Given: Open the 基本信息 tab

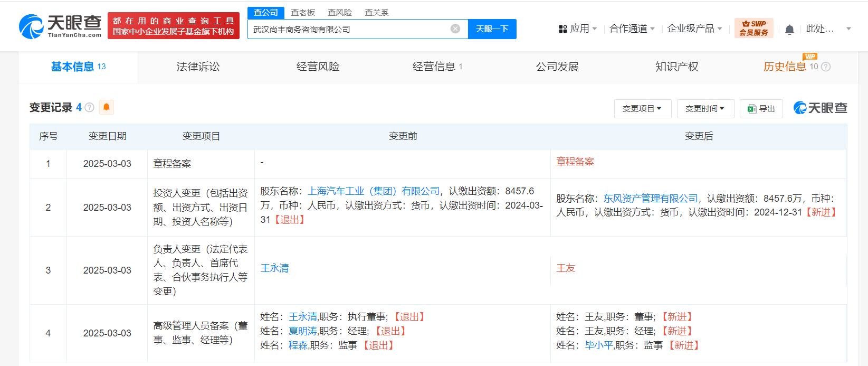Looking at the screenshot, I should [x=78, y=67].
